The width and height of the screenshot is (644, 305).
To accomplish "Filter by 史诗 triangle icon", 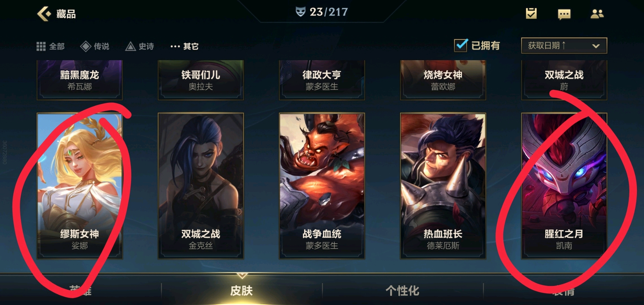I will click(130, 46).
